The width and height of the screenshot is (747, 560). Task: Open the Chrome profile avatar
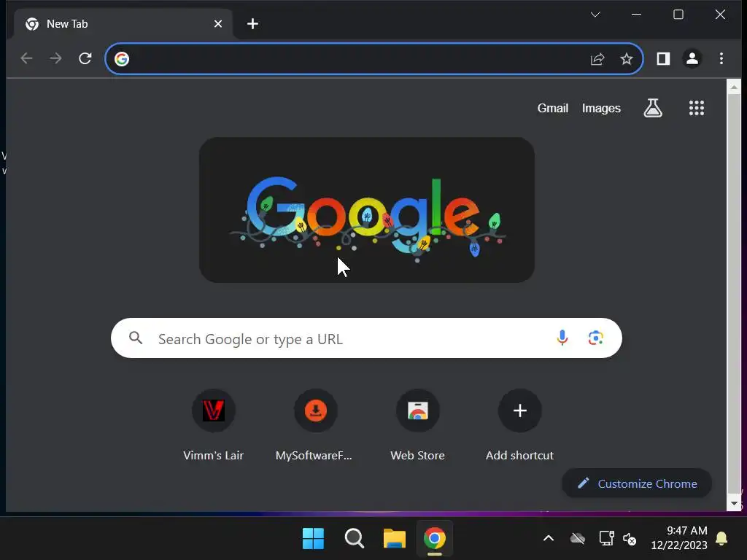pos(692,58)
